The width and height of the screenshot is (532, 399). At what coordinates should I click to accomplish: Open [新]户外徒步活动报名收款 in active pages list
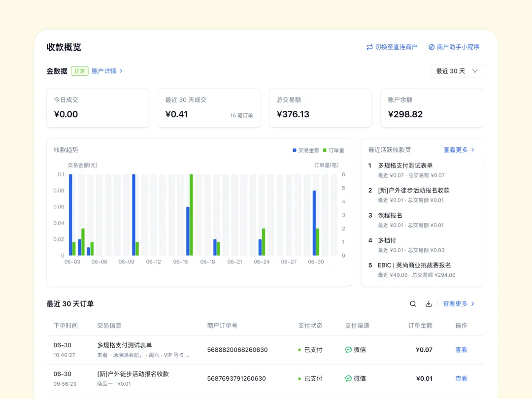click(414, 190)
